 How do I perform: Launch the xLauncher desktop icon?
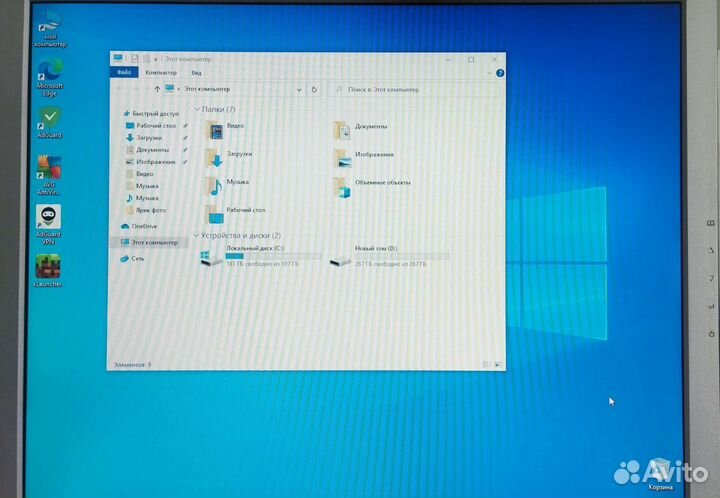point(48,271)
